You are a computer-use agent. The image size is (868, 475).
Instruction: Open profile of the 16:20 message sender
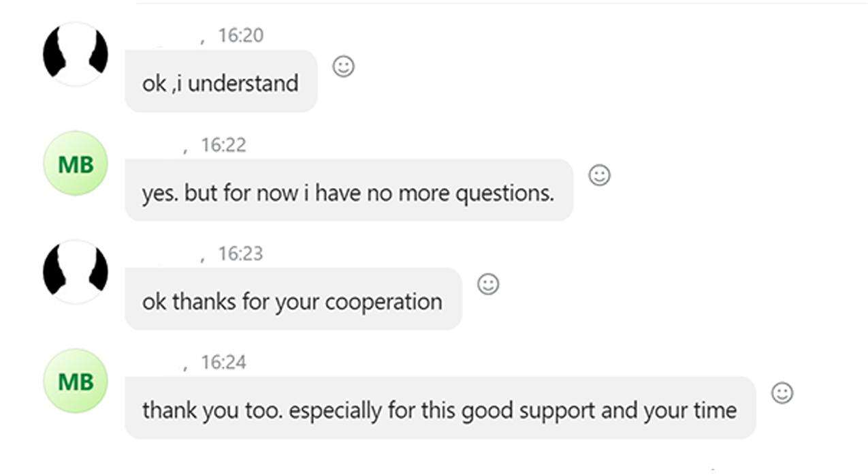(76, 54)
